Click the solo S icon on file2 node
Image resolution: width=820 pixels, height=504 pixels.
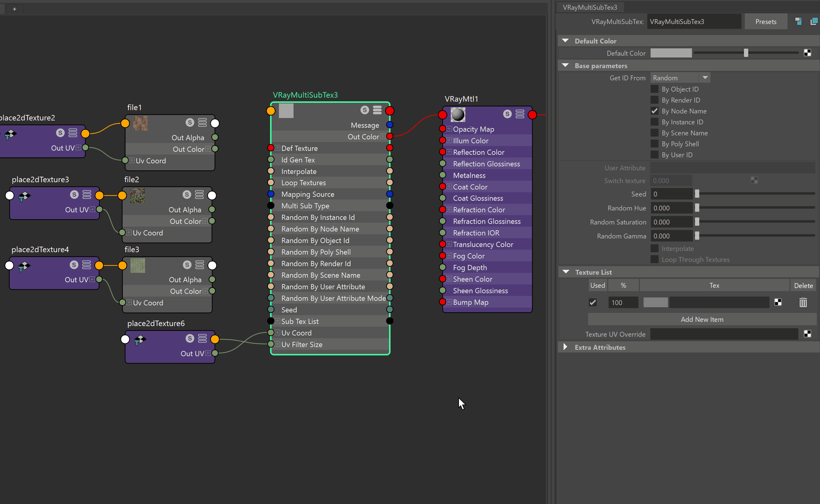point(187,194)
